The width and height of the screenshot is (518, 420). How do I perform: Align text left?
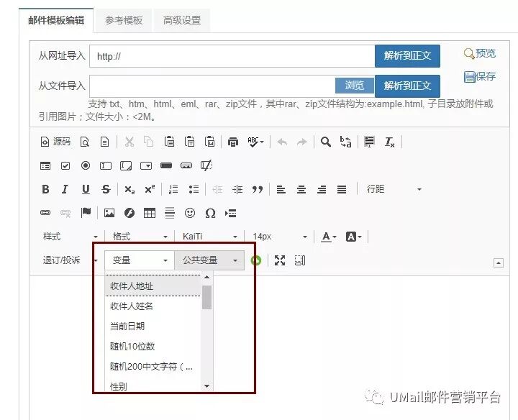(281, 189)
